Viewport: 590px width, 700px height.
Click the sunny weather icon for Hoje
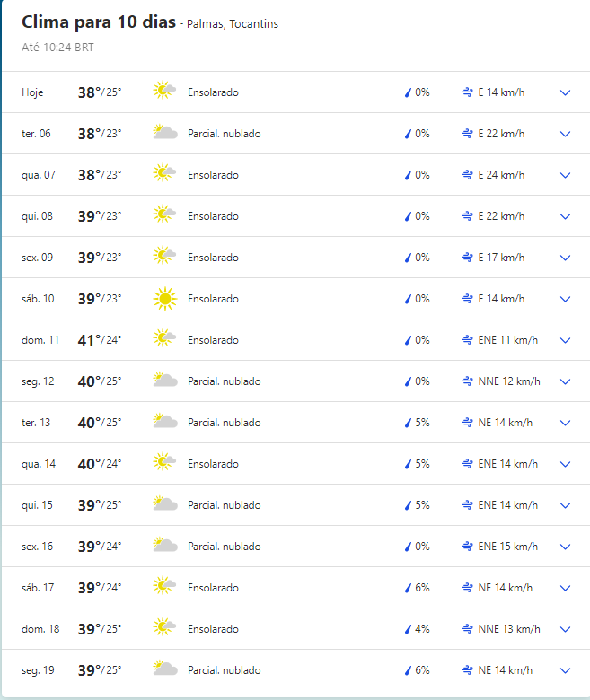click(164, 91)
